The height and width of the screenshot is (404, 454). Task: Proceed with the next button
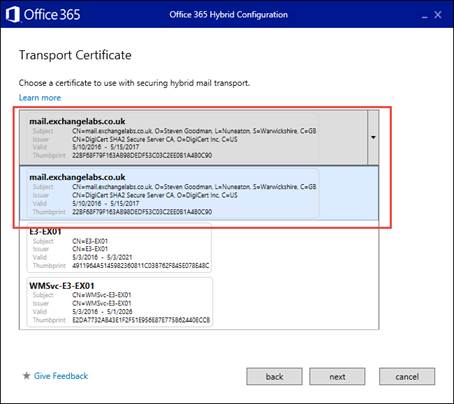[x=337, y=377]
